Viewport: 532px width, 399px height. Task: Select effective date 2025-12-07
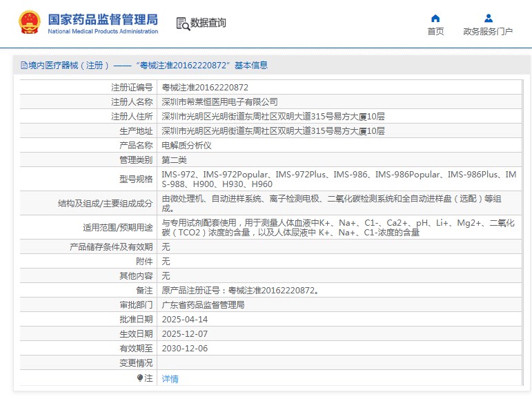[184, 334]
